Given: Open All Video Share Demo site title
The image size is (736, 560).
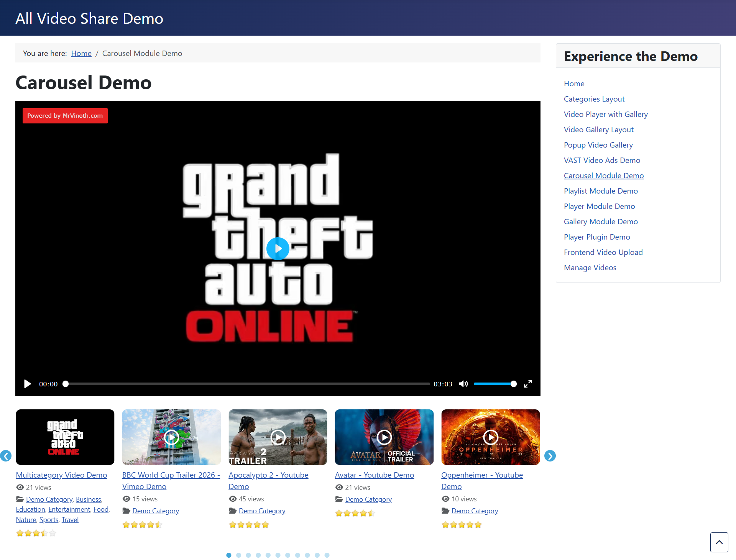Looking at the screenshot, I should [x=89, y=18].
